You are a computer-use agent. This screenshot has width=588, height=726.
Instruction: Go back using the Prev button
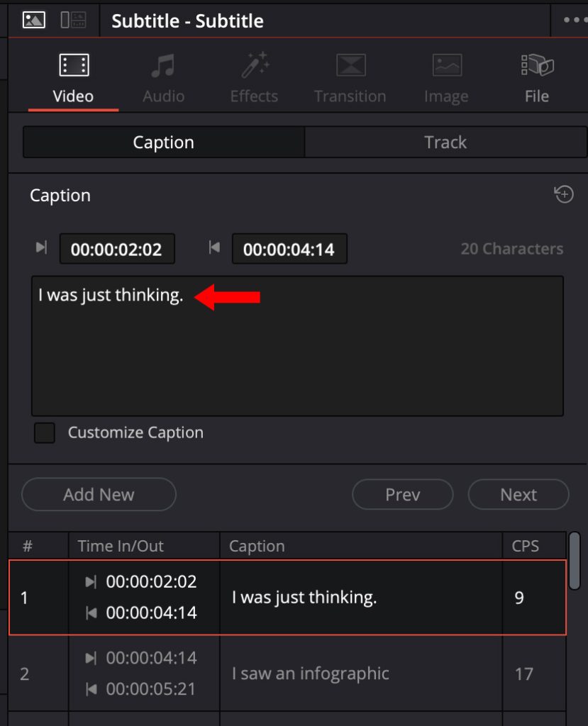[x=402, y=494]
